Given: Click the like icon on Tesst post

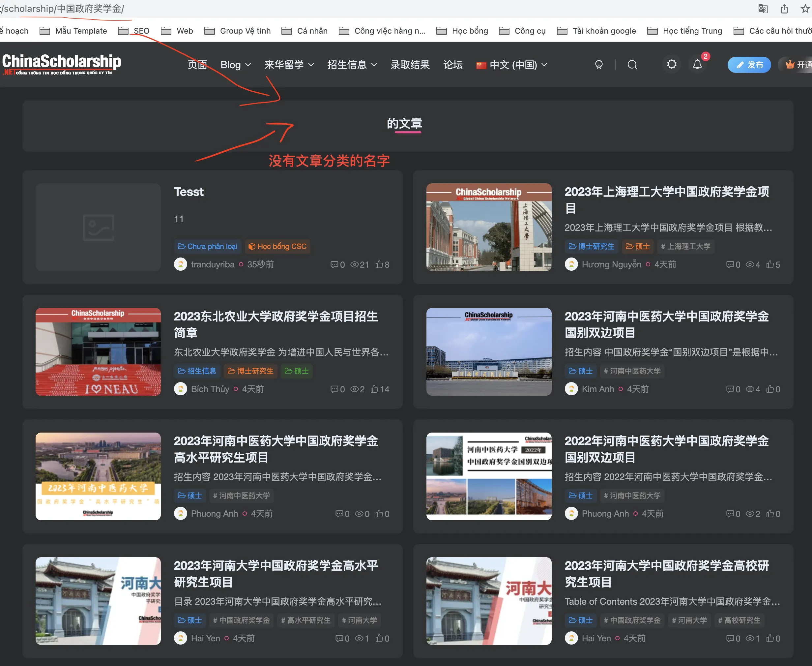Looking at the screenshot, I should pyautogui.click(x=379, y=264).
